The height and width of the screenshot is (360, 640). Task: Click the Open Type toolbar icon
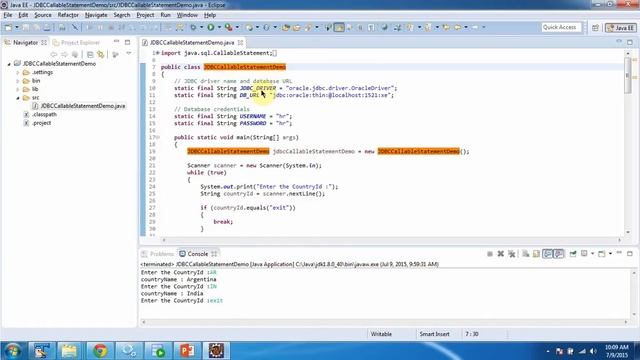tap(286, 27)
